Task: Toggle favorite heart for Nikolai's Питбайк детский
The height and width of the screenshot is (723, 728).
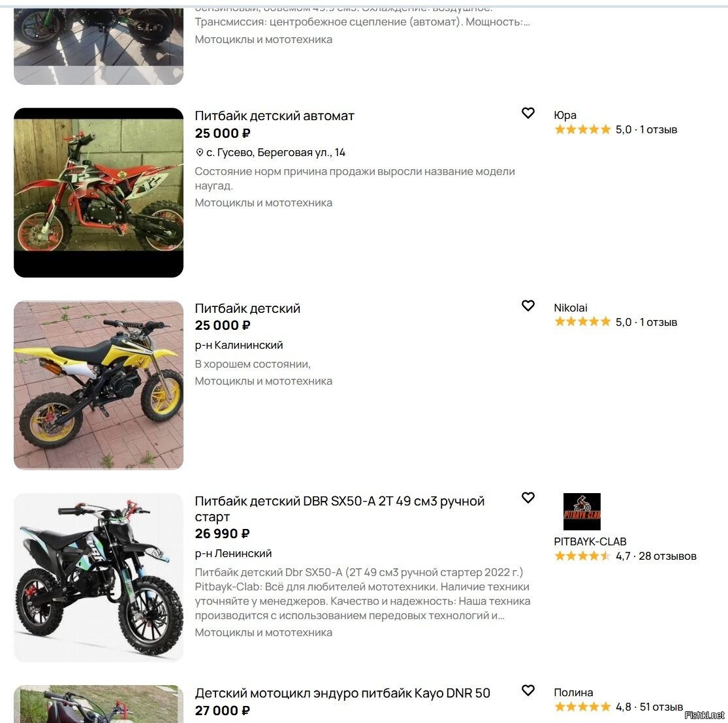Action: click(x=528, y=306)
